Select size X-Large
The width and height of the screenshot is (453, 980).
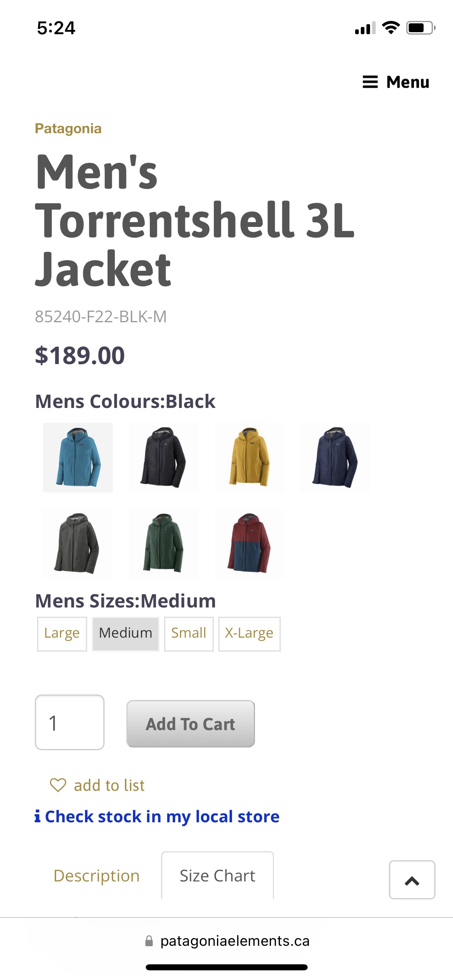tap(249, 634)
